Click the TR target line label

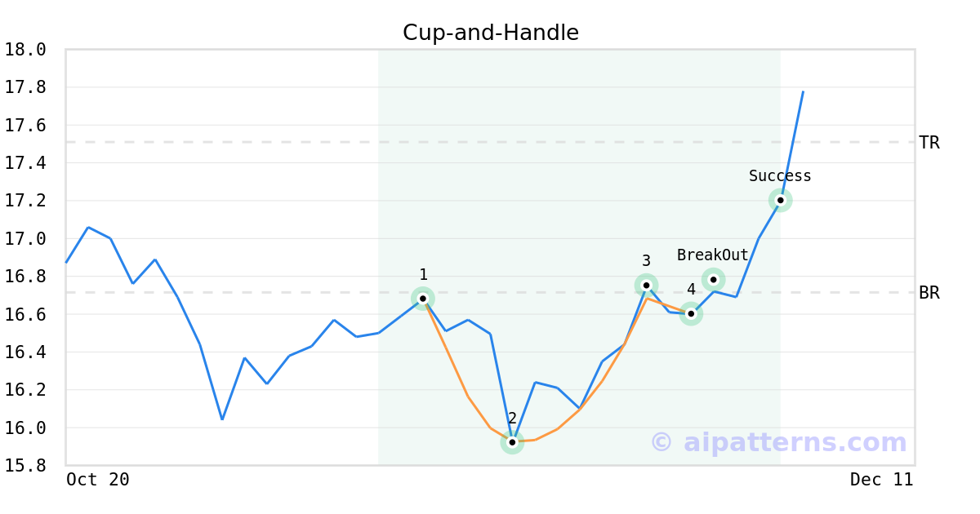click(x=929, y=143)
